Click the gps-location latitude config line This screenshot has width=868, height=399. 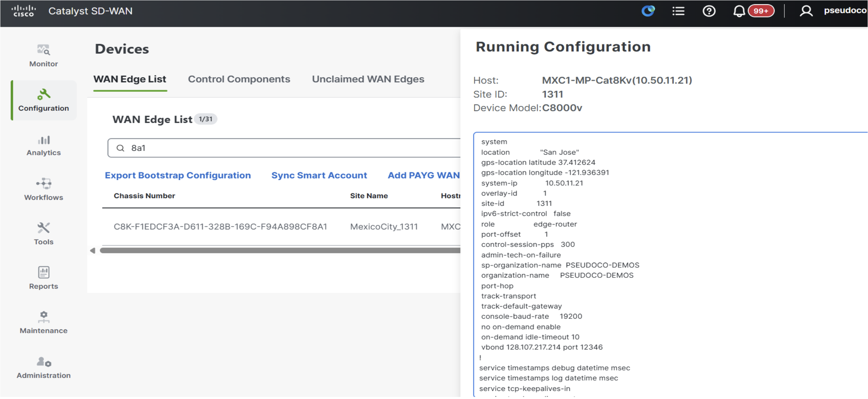[x=538, y=162]
